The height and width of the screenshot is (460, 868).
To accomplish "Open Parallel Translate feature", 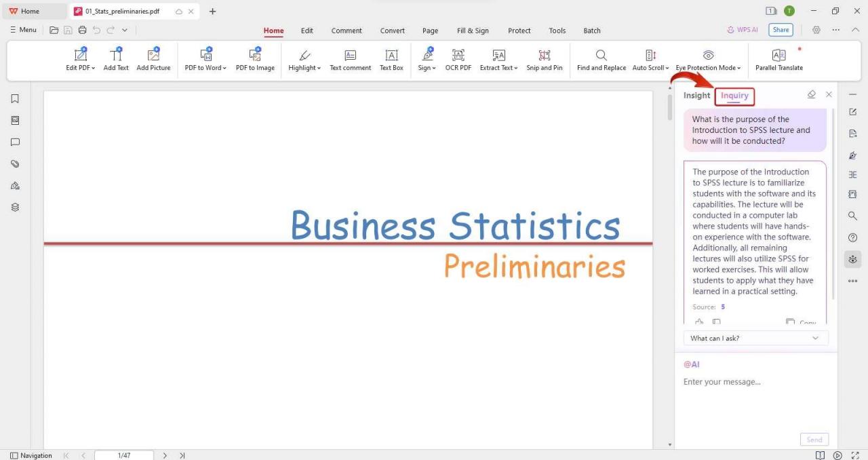I will click(x=778, y=60).
